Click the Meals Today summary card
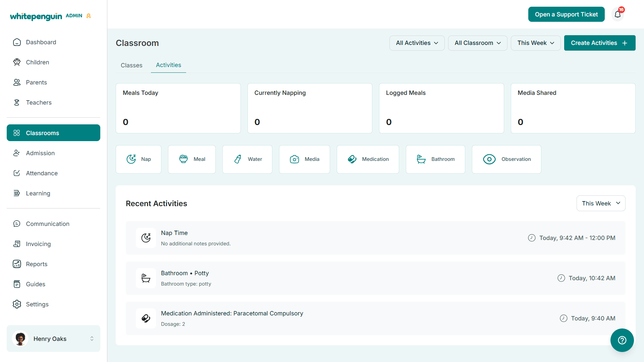644x362 pixels. click(x=178, y=108)
